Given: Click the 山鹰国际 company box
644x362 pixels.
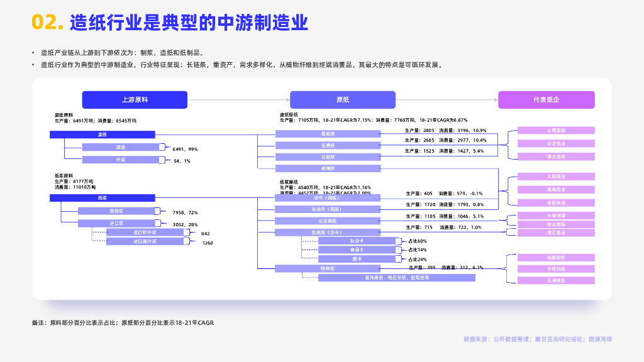Looking at the screenshot, I should click(x=556, y=131).
